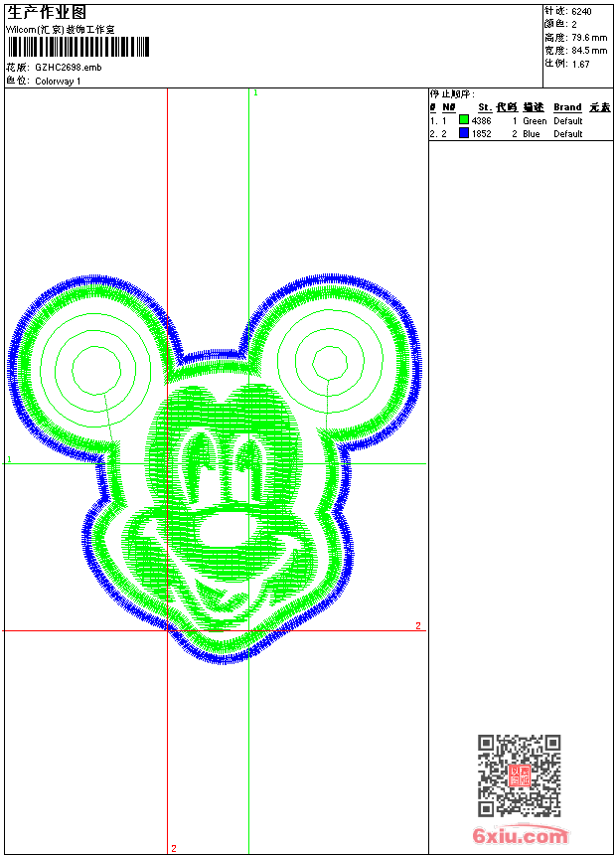
Task: Click the Brand column header
Action: click(567, 107)
